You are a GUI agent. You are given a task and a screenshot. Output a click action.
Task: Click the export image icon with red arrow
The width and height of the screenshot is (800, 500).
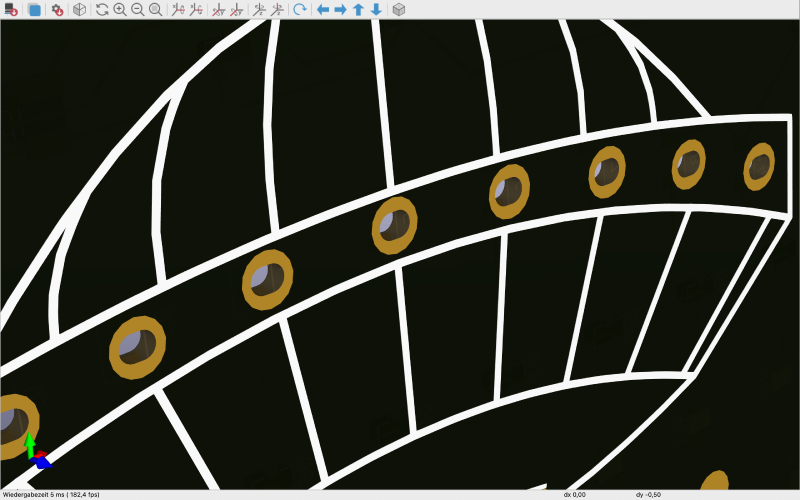pos(11,9)
